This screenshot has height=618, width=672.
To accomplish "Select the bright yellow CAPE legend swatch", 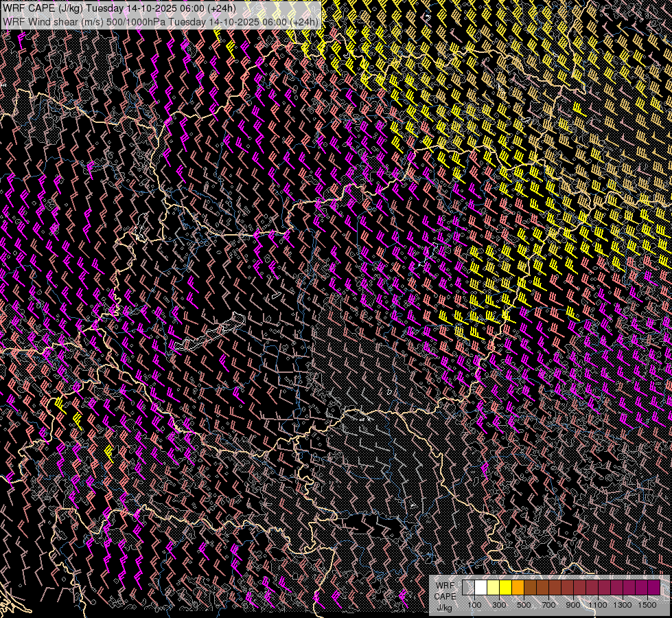I will [x=506, y=588].
